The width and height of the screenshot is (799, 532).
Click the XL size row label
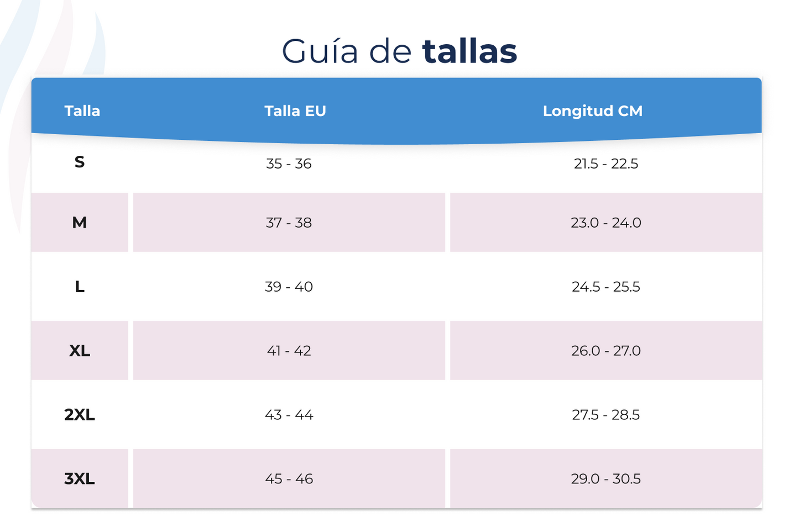point(80,351)
